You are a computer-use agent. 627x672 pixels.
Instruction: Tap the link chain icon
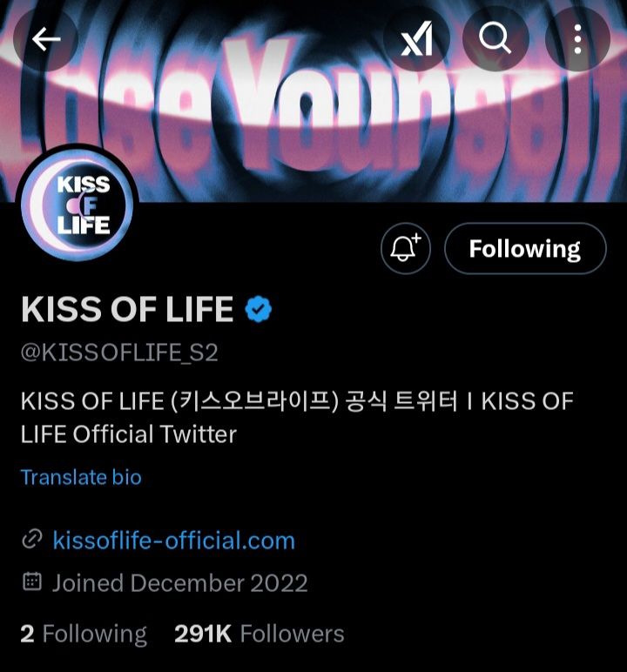click(x=31, y=539)
